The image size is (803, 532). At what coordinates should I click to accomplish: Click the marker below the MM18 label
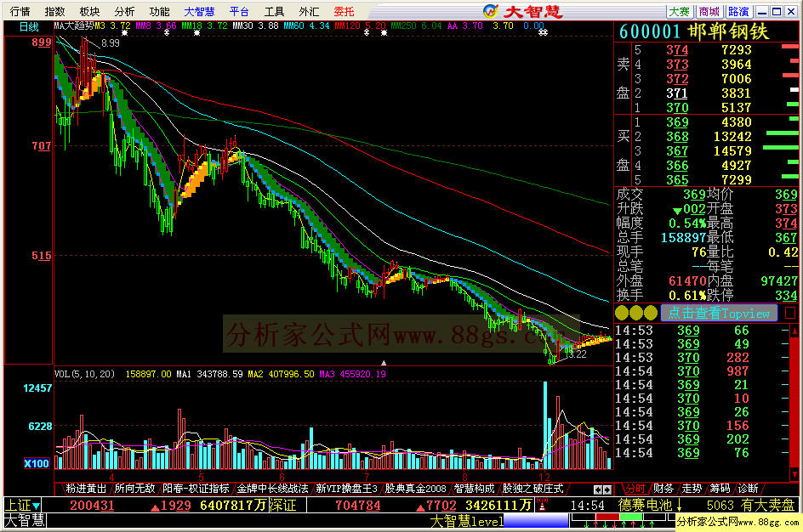tap(196, 33)
